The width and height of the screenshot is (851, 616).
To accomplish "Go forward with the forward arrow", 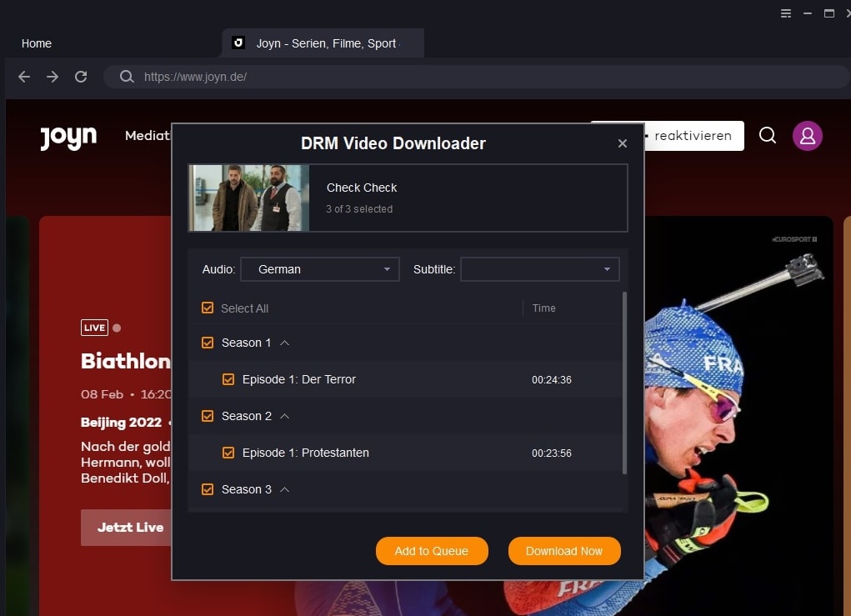I will (53, 77).
